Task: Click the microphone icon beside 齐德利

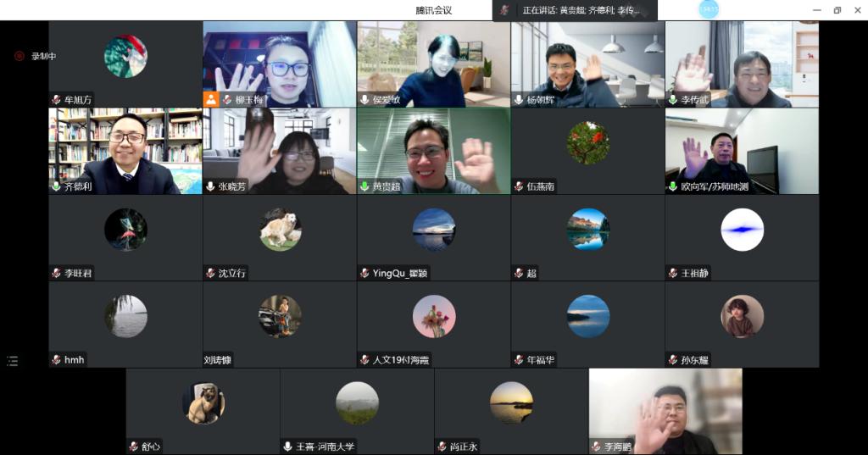Action: 55,186
